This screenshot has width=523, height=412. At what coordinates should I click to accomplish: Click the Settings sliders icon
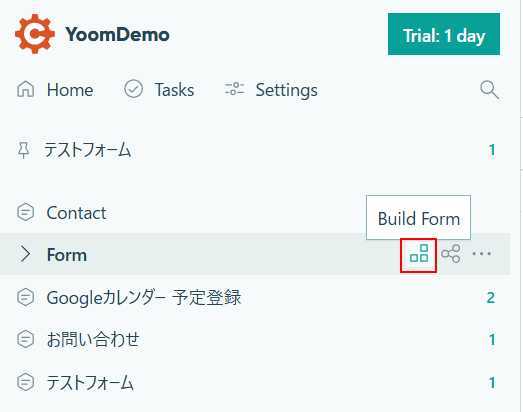click(234, 89)
